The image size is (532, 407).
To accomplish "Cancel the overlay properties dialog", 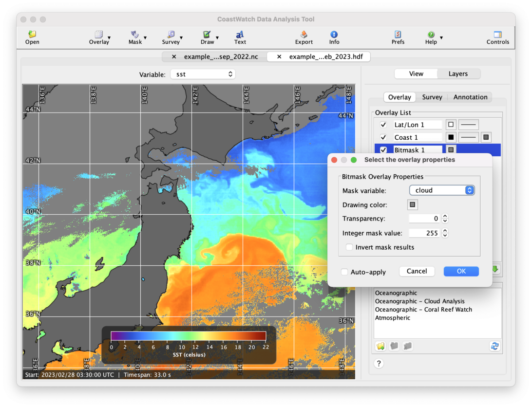I will click(417, 271).
